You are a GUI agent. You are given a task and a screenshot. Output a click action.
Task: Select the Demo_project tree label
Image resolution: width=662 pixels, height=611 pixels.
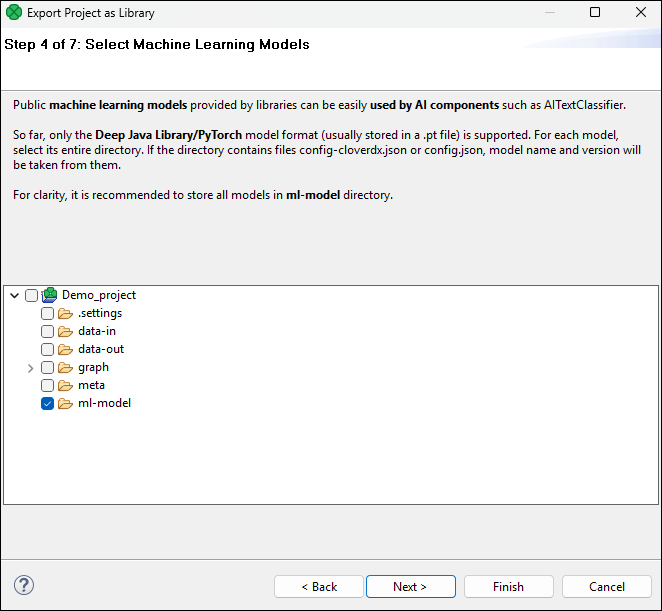tap(99, 295)
